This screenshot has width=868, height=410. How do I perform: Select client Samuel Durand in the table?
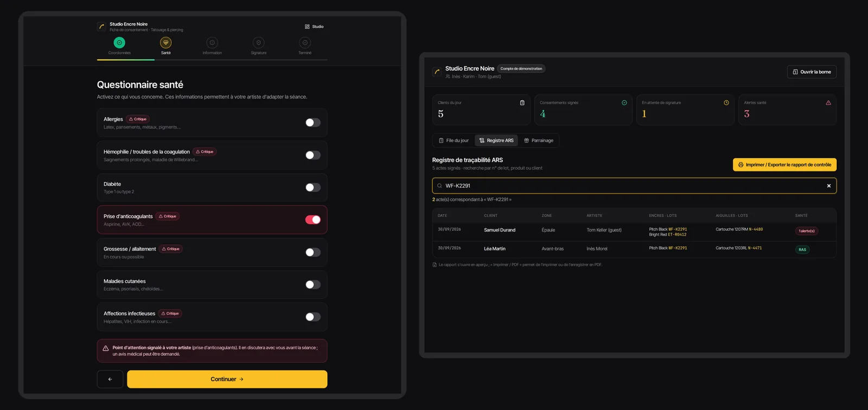click(x=500, y=230)
